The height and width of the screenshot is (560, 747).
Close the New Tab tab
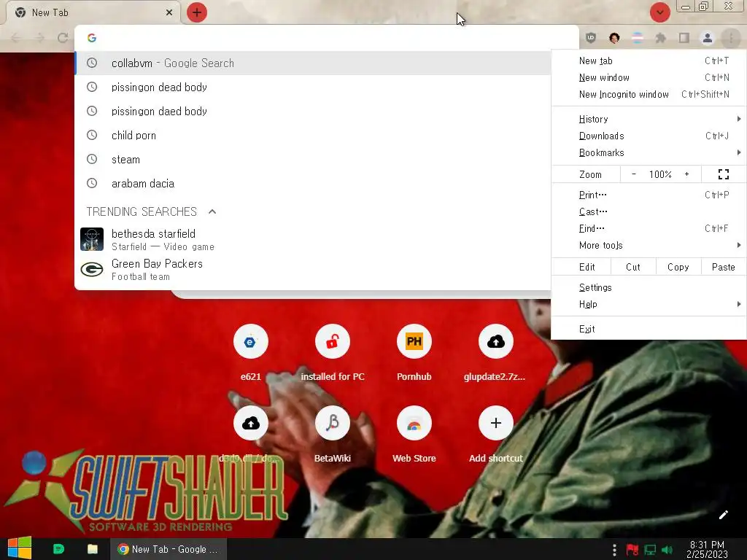tap(169, 12)
